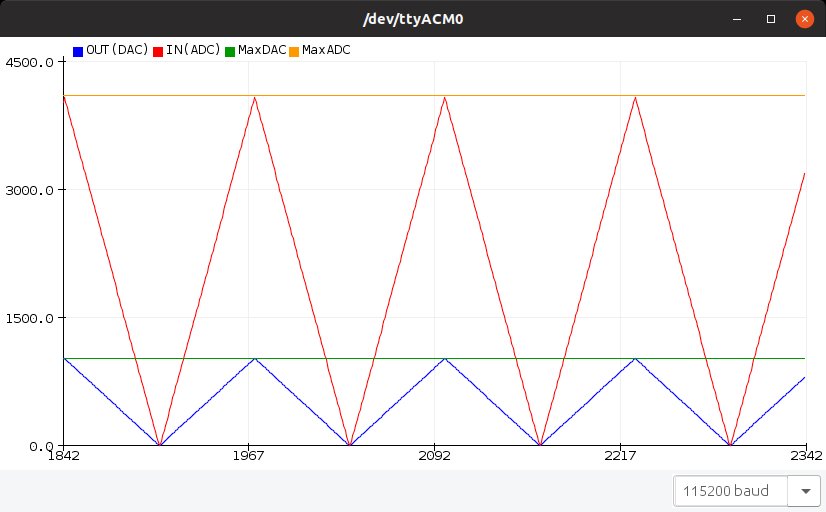Click the orange MaxADC legend swatch
The height and width of the screenshot is (512, 826).
[294, 50]
